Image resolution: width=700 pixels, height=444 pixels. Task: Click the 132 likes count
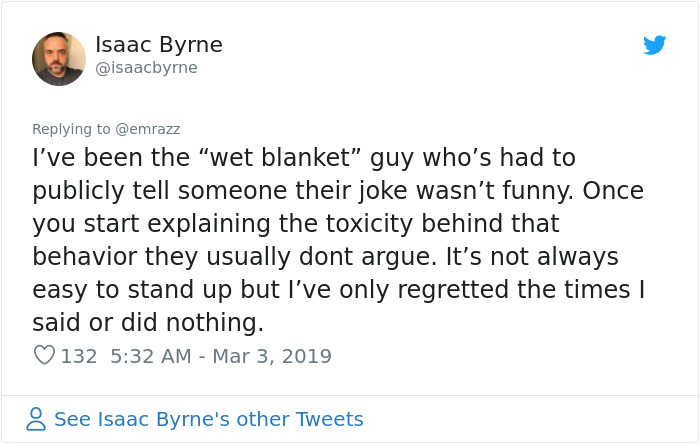[x=79, y=356]
